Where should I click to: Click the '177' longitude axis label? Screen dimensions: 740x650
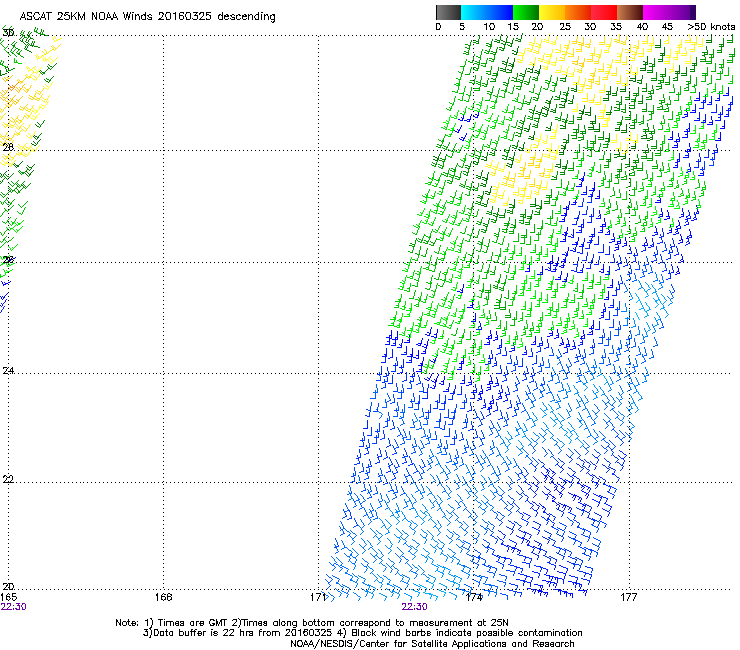pos(628,597)
